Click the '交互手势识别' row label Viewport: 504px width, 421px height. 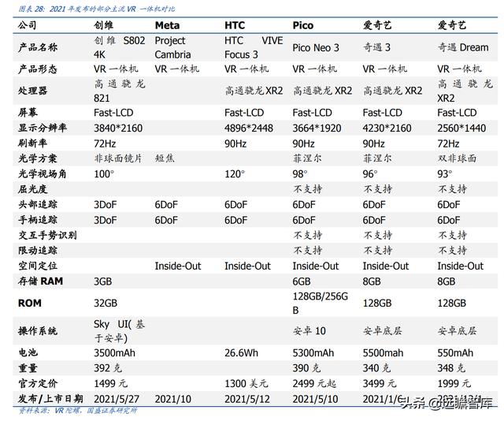click(47, 235)
